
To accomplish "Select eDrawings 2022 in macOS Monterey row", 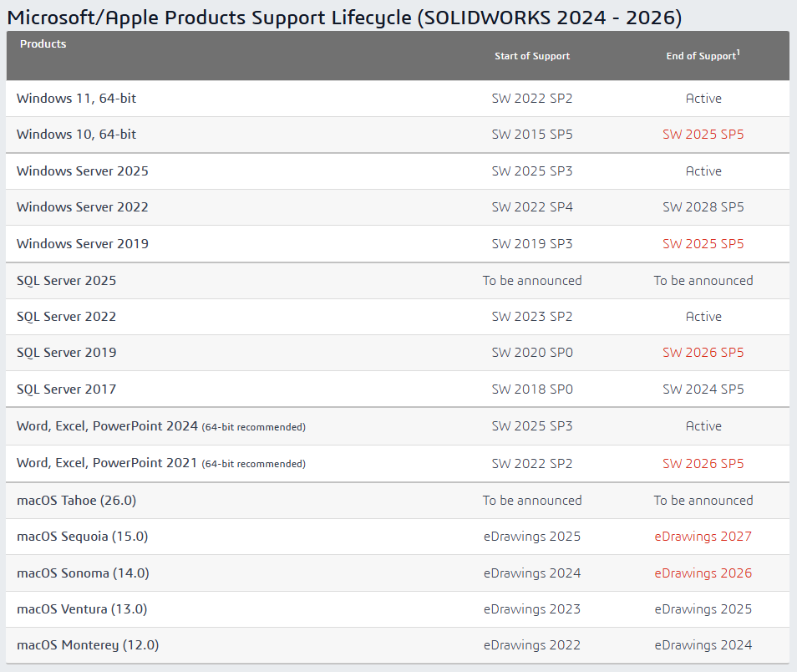I will click(x=531, y=645).
